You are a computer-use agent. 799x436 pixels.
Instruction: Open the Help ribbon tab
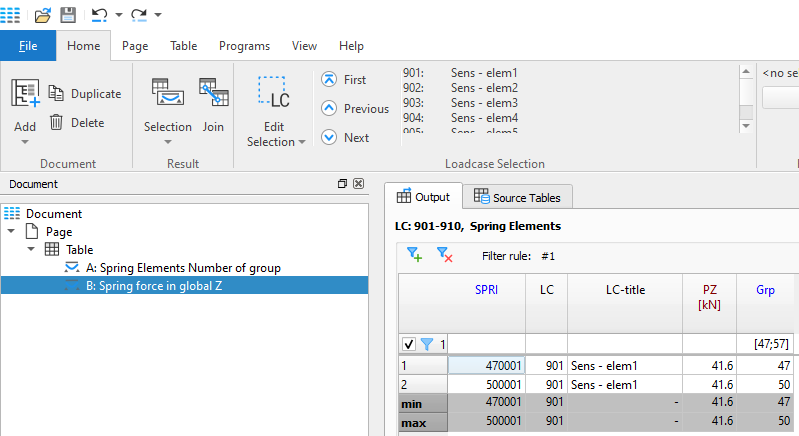(x=351, y=46)
